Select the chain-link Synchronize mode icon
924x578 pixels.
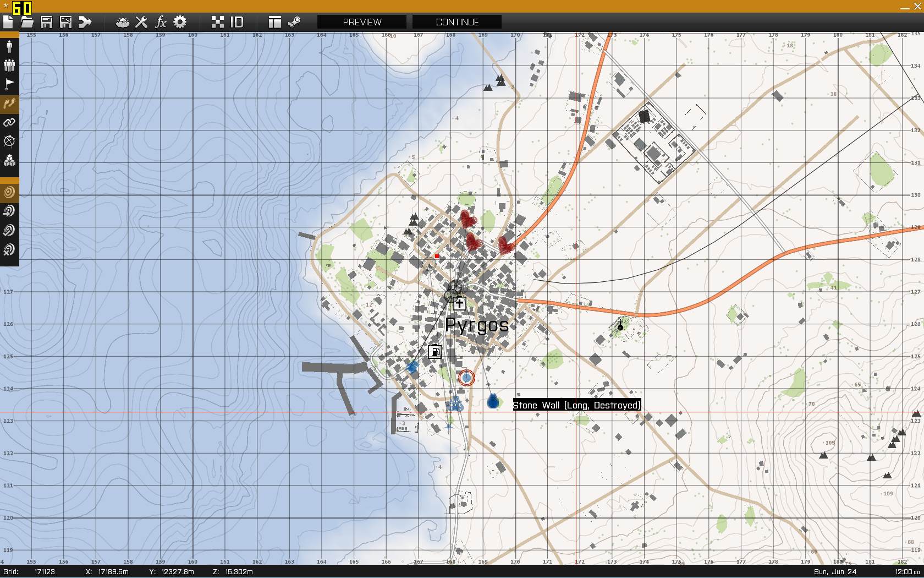point(9,122)
